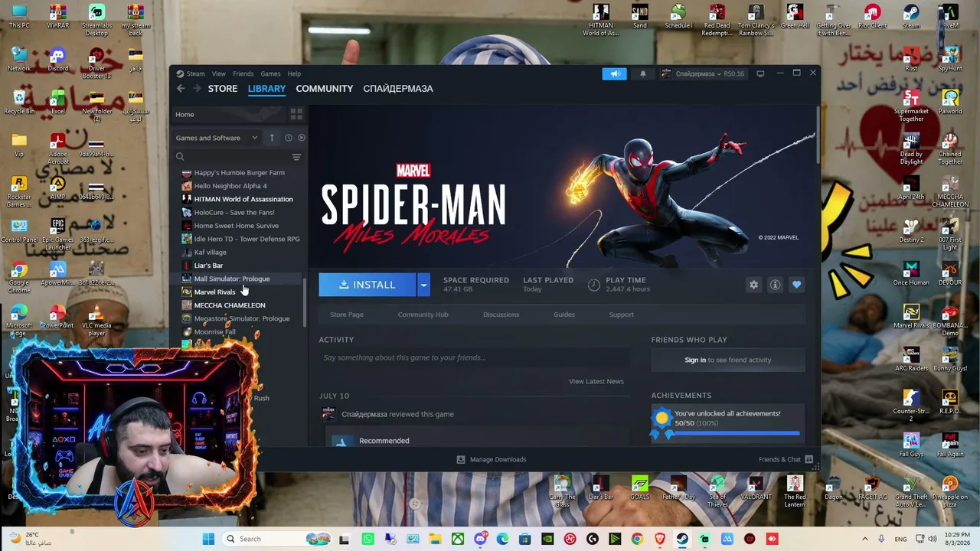This screenshot has width=980, height=551.
Task: Select HITMAN World of Assassination in library list
Action: pos(243,199)
